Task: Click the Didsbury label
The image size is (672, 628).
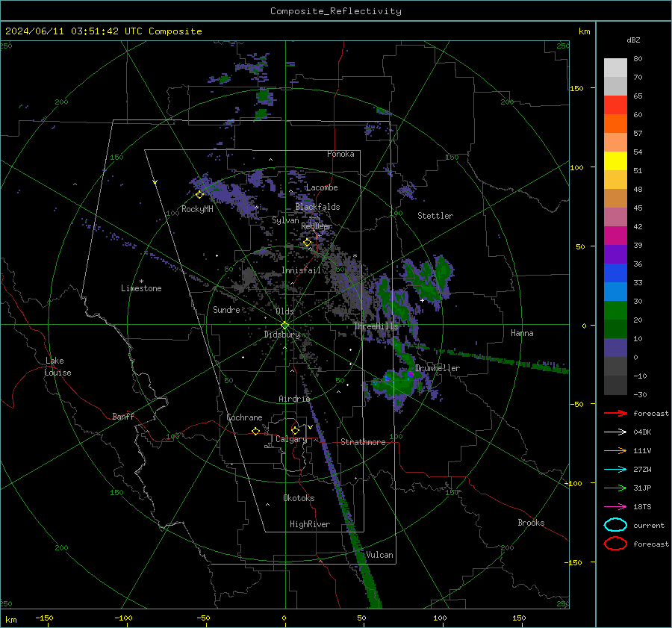Action: click(281, 335)
